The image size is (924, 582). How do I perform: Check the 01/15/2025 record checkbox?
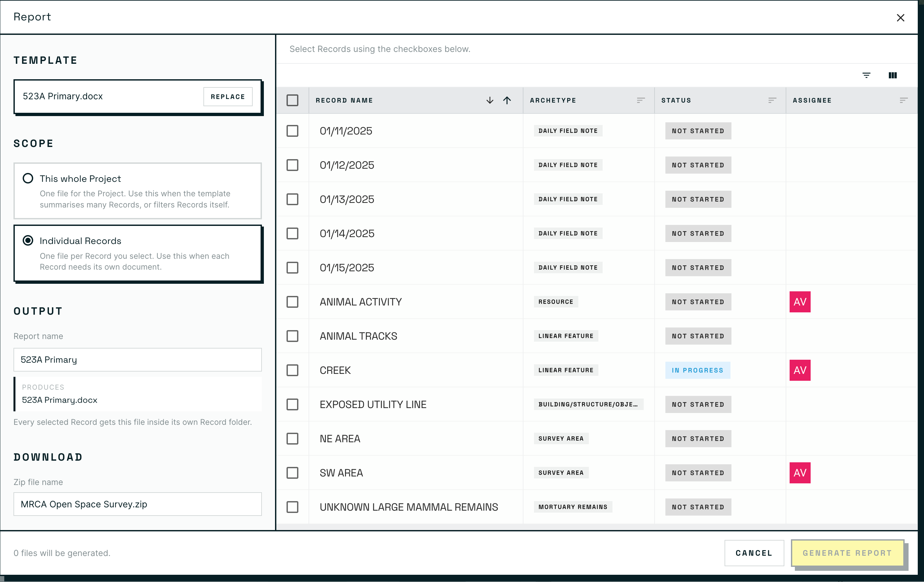tap(292, 268)
